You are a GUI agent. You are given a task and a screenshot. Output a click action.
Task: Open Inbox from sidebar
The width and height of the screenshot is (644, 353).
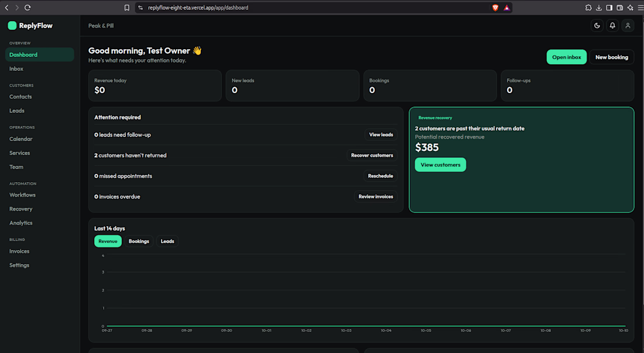pyautogui.click(x=16, y=68)
